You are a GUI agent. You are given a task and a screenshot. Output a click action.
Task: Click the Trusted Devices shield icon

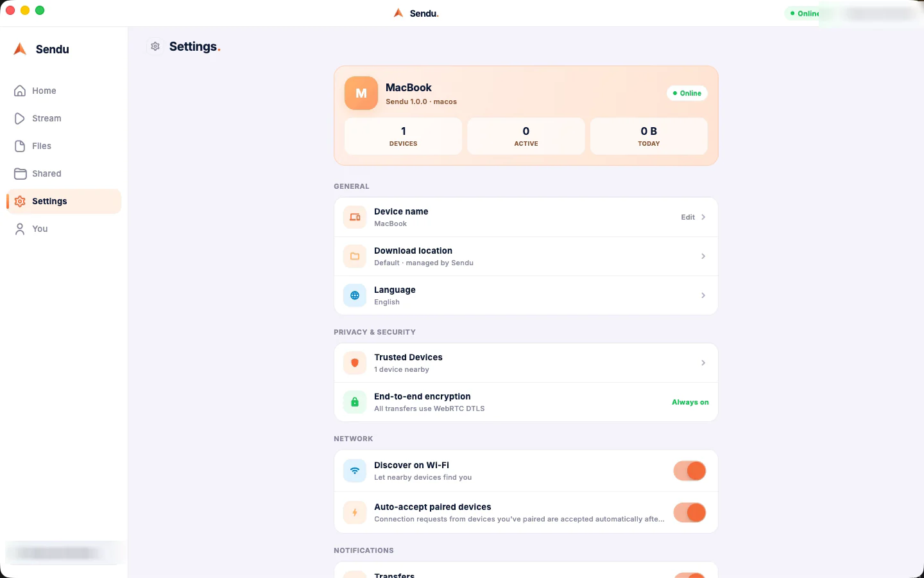click(x=355, y=363)
